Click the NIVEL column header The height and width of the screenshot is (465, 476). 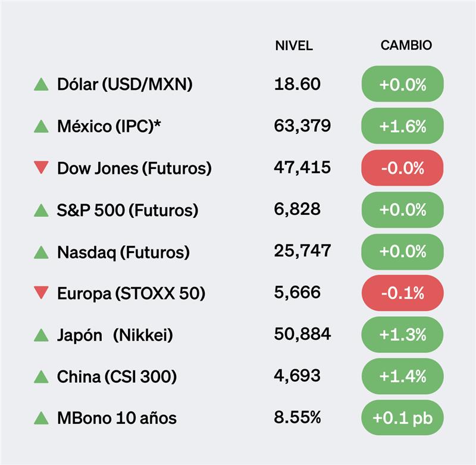click(293, 46)
